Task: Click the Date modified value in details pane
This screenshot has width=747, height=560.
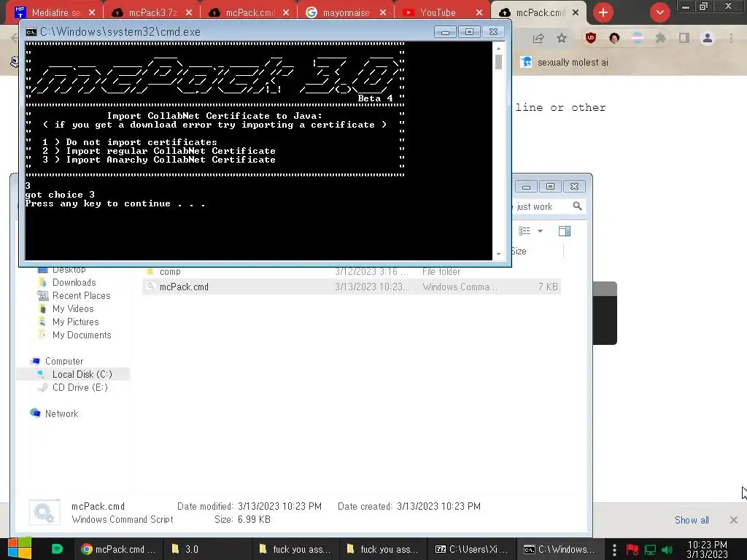Action: (279, 506)
